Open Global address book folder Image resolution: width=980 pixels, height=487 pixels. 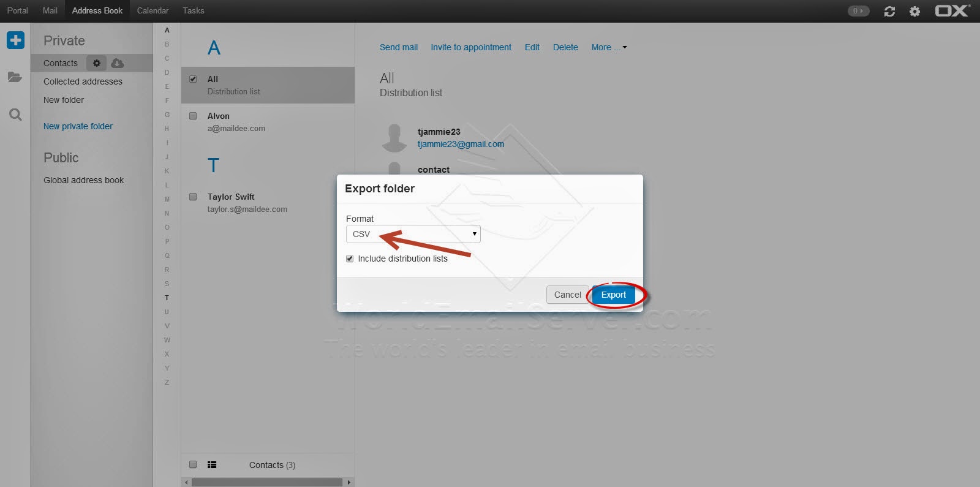[83, 180]
